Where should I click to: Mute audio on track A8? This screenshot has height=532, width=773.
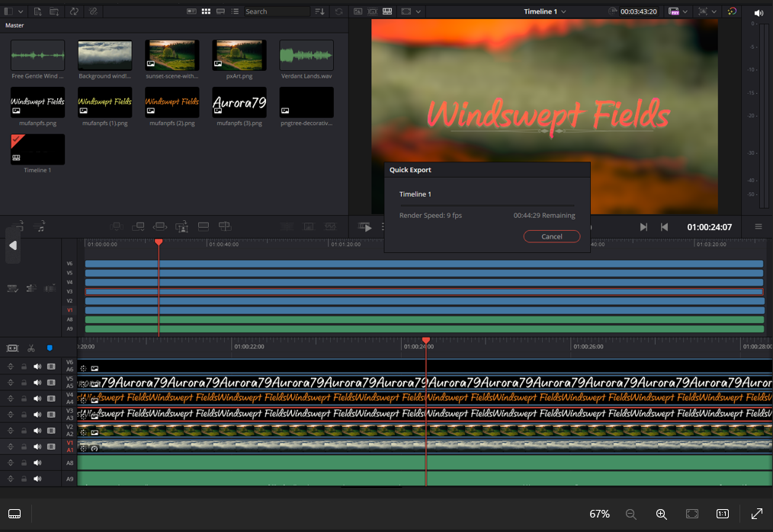click(37, 463)
